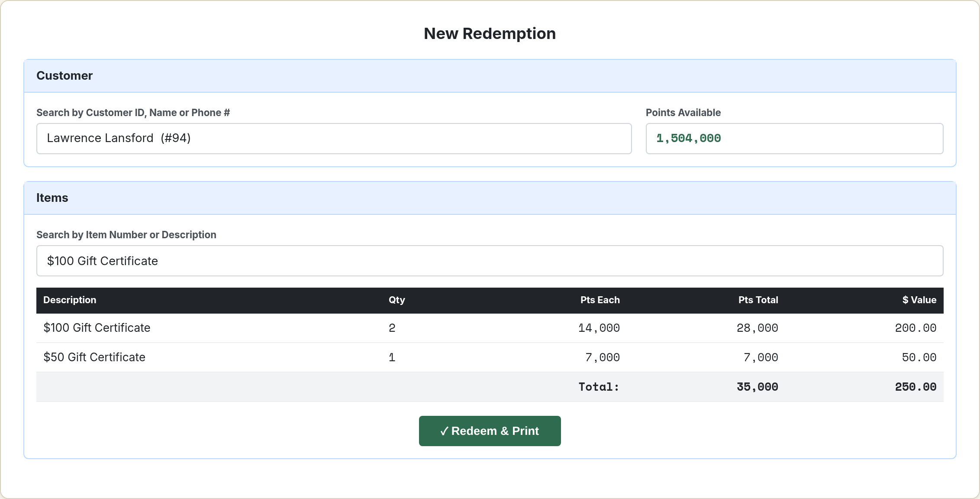Click the Qty column header
The width and height of the screenshot is (980, 499).
point(397,300)
